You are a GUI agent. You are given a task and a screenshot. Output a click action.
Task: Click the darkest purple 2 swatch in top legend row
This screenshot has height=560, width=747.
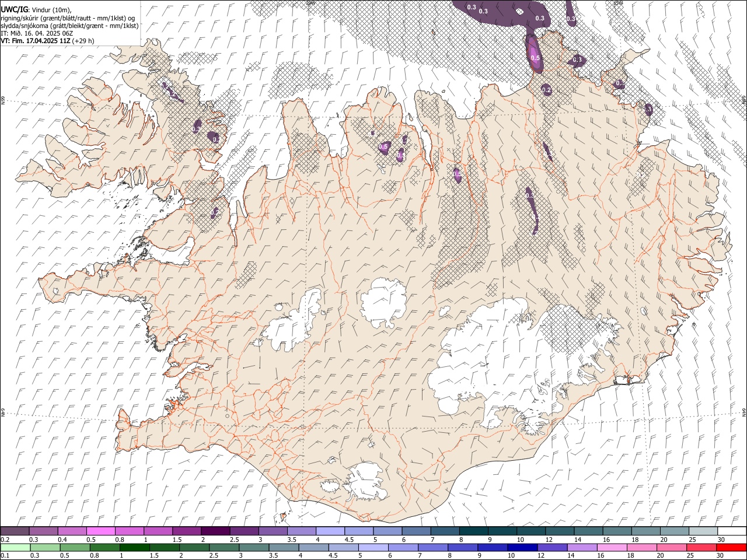tap(215, 531)
